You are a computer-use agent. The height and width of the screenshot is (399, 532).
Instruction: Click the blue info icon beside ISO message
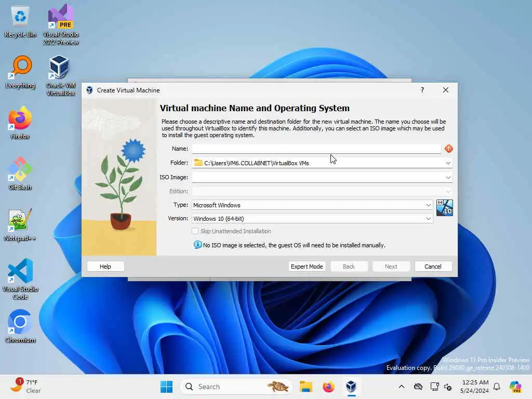pos(197,245)
